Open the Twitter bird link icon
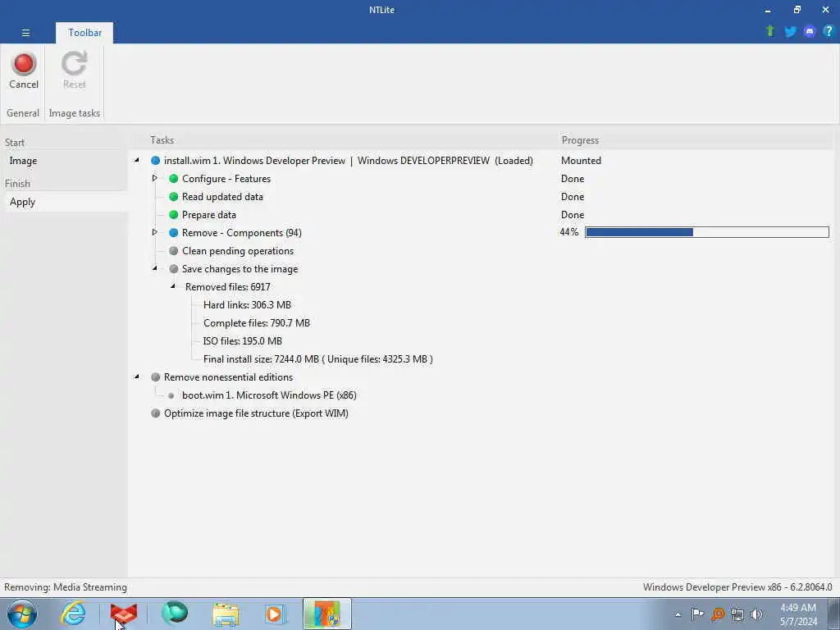 pos(790,32)
